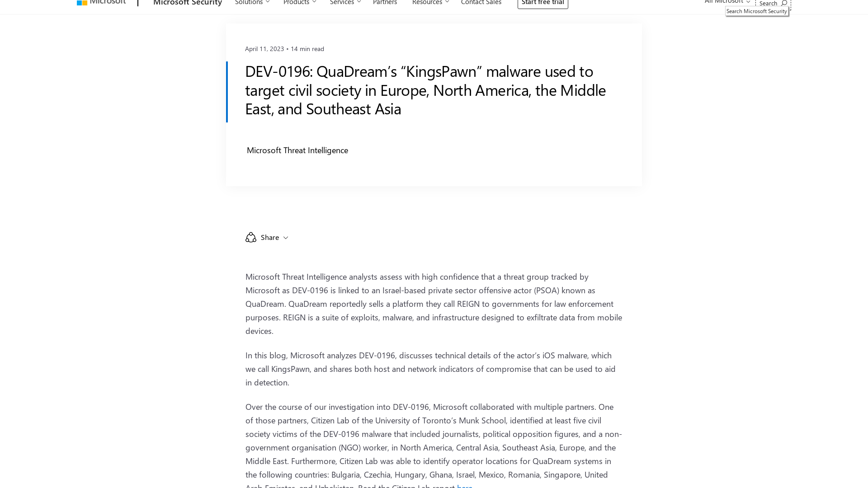Toggle the All Microsoft panel
The image size is (868, 488).
pyautogui.click(x=726, y=2)
